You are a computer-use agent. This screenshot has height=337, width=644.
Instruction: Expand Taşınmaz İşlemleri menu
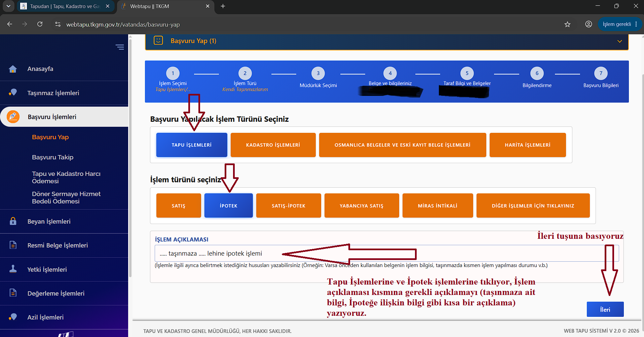53,93
